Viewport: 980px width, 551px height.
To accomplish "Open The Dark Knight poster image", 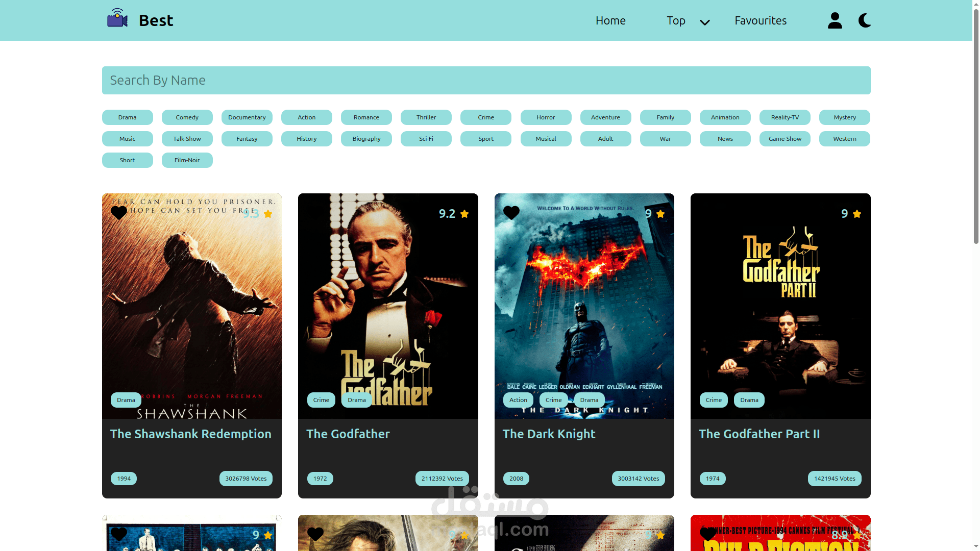I will (584, 306).
